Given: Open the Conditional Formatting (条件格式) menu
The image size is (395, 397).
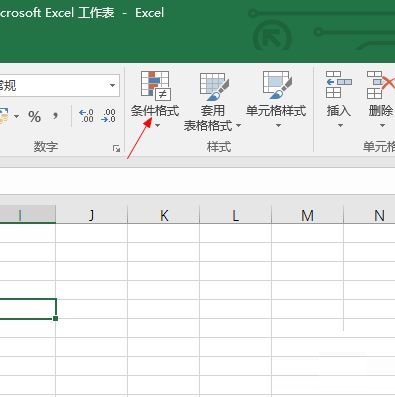Looking at the screenshot, I should [155, 99].
